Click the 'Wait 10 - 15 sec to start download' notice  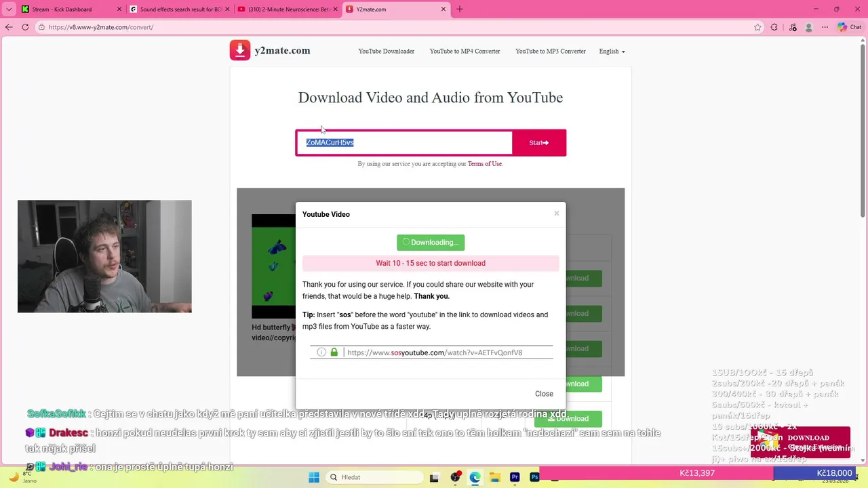(431, 263)
